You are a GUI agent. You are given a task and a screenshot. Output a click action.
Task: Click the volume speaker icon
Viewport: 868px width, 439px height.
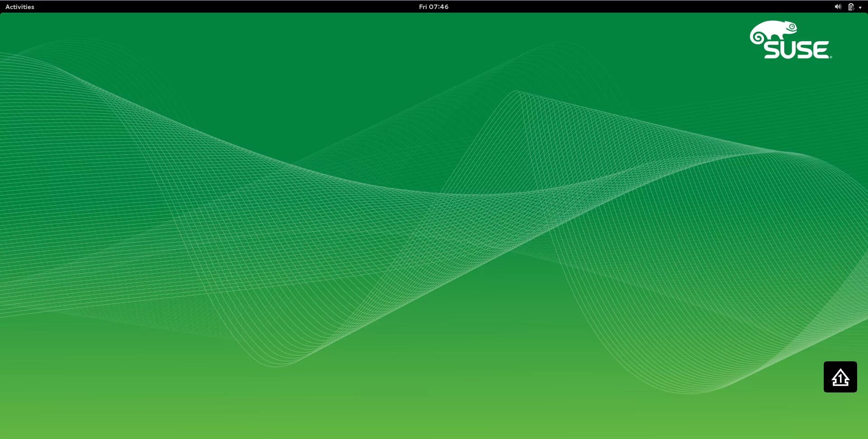pos(838,7)
